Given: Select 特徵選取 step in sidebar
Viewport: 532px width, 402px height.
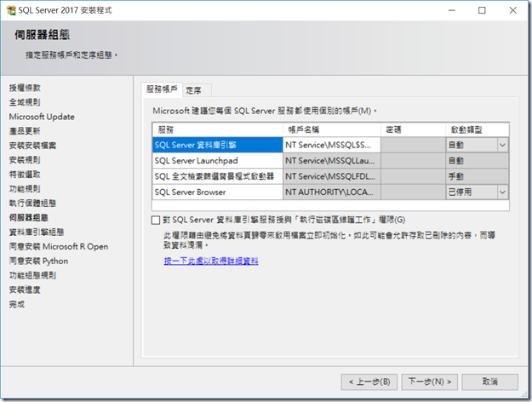Looking at the screenshot, I should pos(25,175).
